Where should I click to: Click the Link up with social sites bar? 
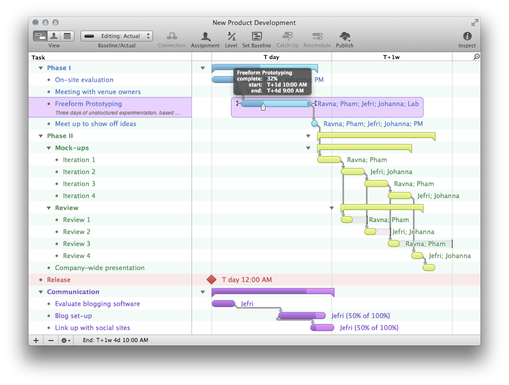point(322,327)
